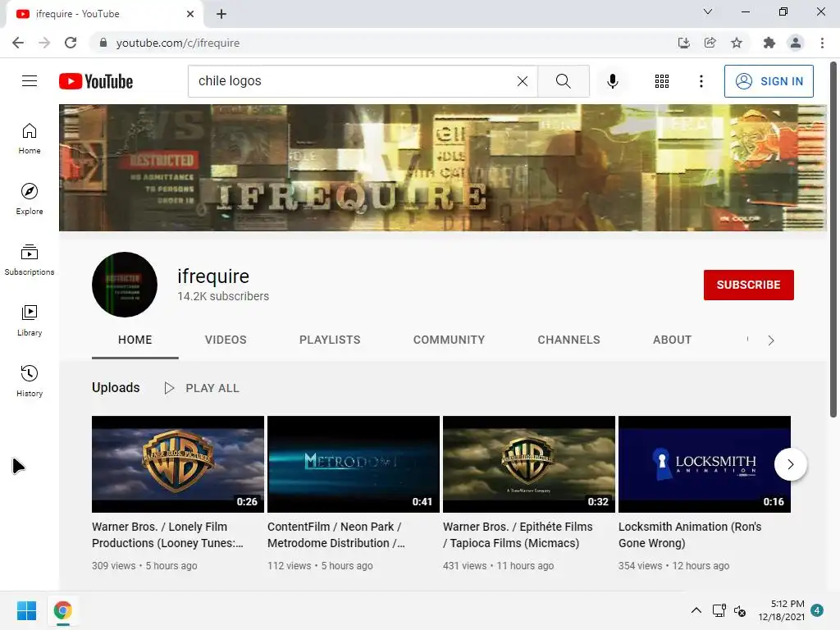The height and width of the screenshot is (630, 840).
Task: Open the clock showing 5:12 PM
Action: 781,610
